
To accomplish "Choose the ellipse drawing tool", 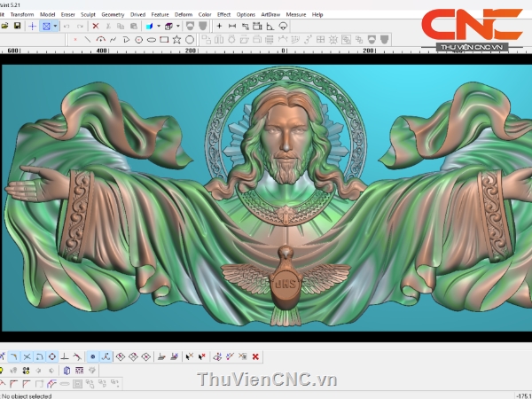I will [x=152, y=39].
